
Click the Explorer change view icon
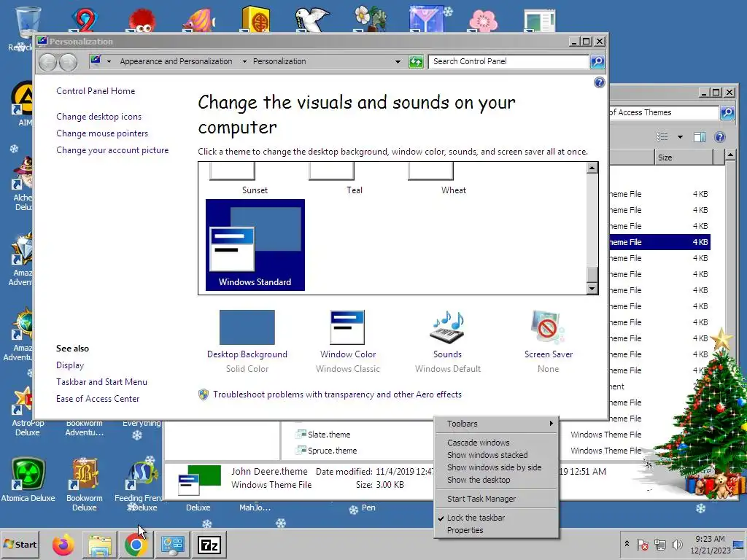pyautogui.click(x=662, y=137)
